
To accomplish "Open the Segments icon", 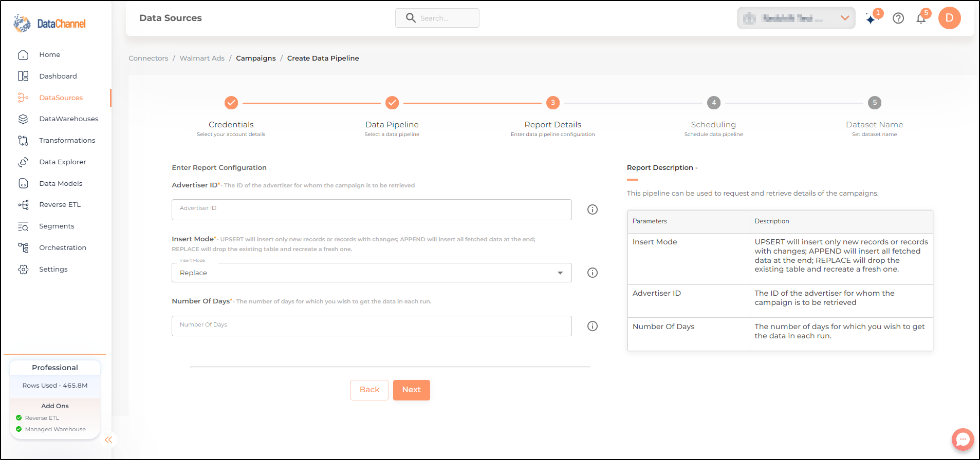I will [x=23, y=226].
